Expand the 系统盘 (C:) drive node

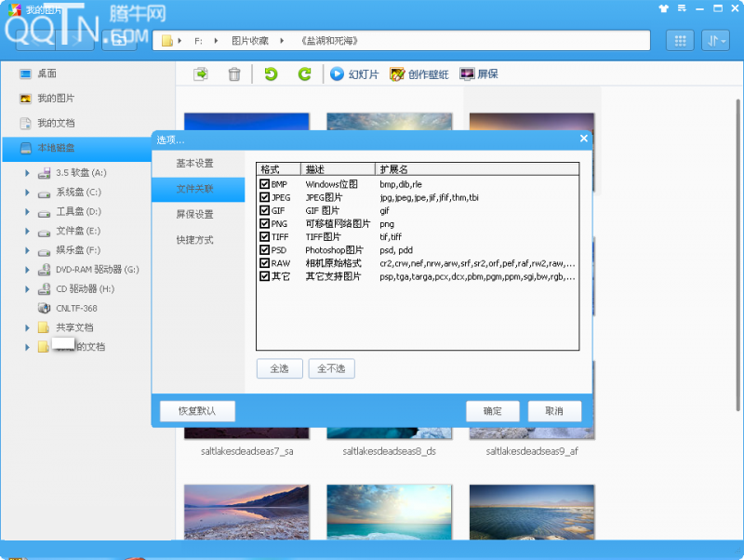pyautogui.click(x=29, y=193)
